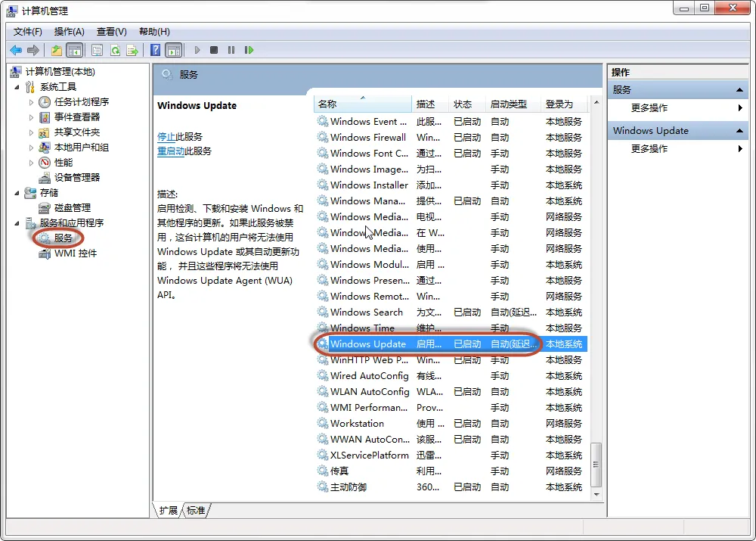Viewport: 756px width, 541px height.
Task: Sort by the 描述 column header
Action: click(431, 104)
